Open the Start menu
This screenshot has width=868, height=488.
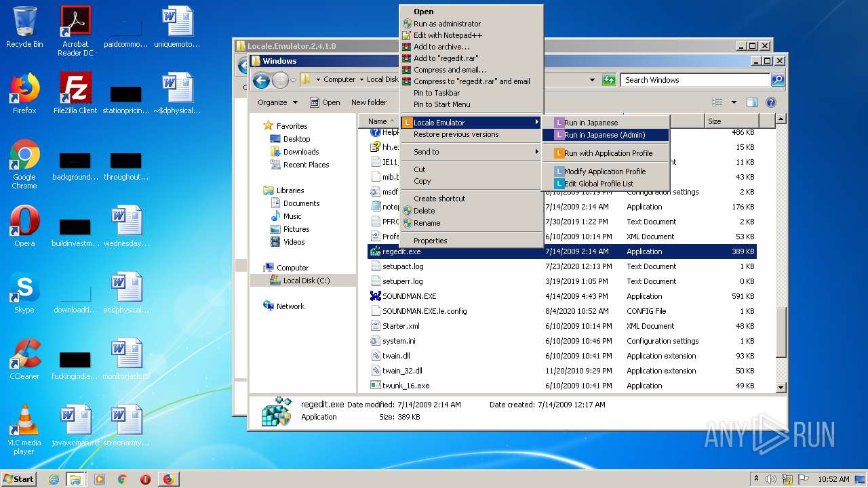pos(19,479)
